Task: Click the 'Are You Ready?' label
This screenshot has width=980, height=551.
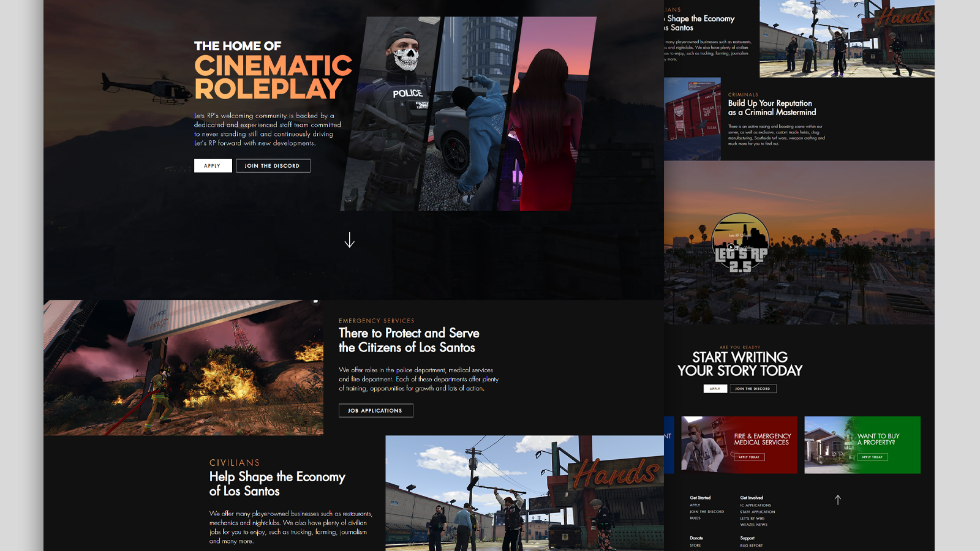Action: click(740, 347)
